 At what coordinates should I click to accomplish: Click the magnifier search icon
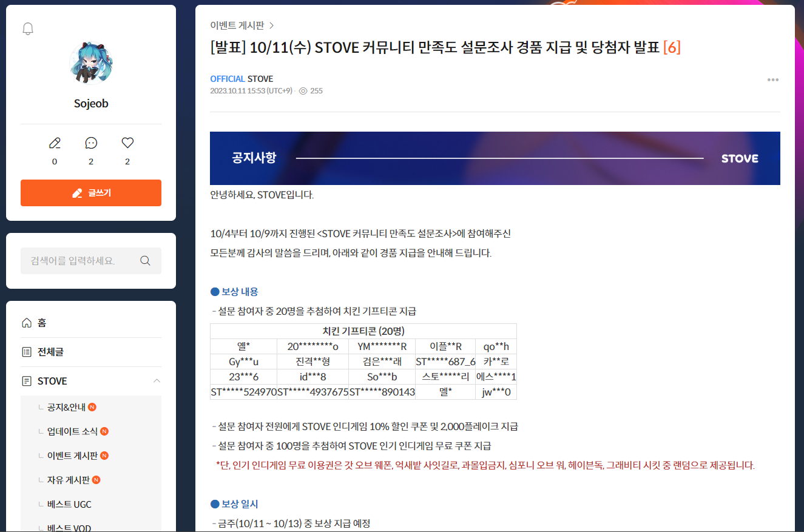coord(145,261)
